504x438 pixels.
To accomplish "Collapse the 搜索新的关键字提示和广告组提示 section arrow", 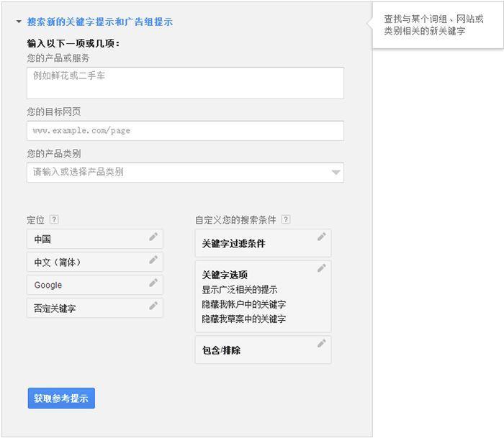I will (19, 22).
